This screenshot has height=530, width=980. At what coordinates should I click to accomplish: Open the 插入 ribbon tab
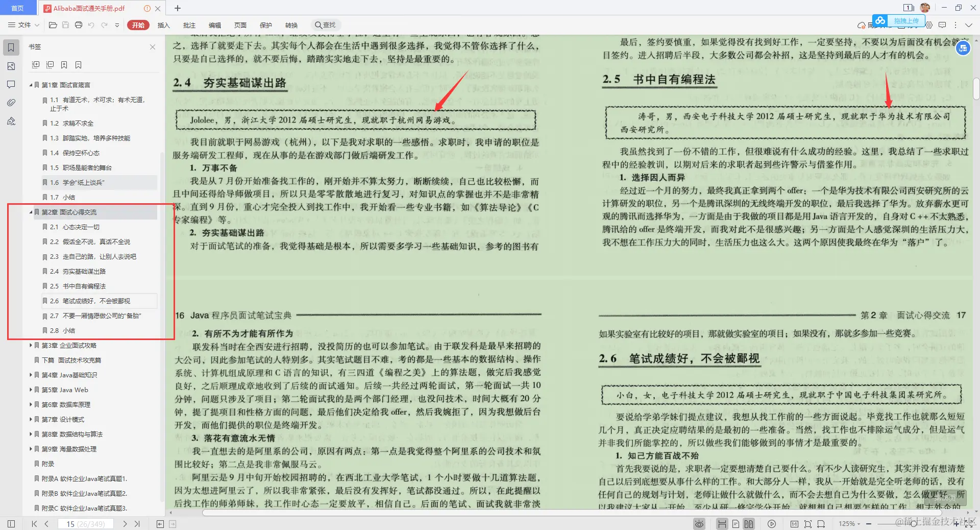coord(163,25)
